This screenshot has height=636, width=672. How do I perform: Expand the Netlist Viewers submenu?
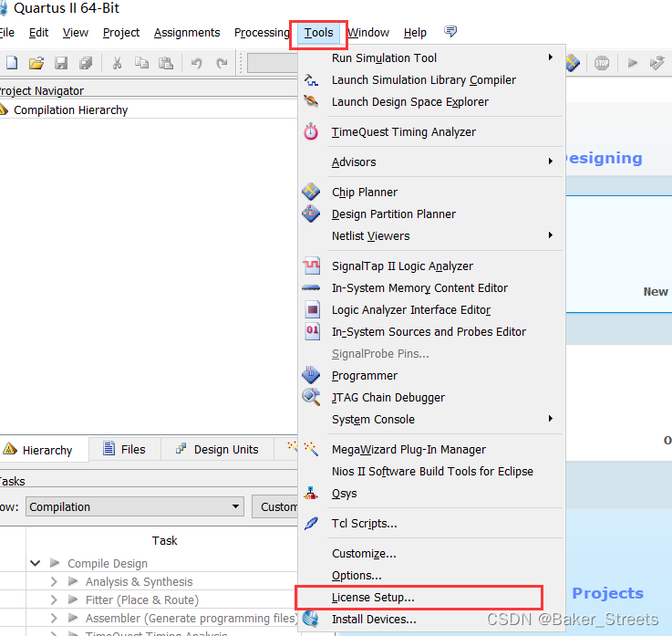[x=551, y=235]
